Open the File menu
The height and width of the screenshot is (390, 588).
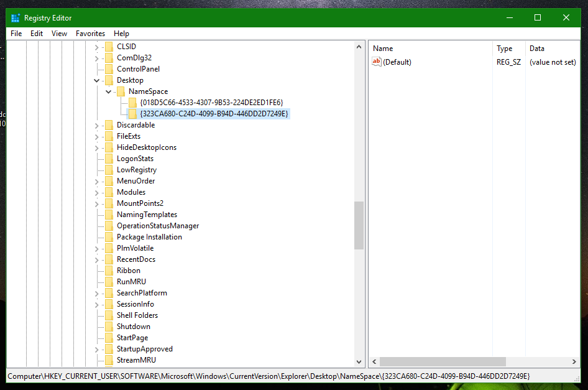(x=16, y=34)
